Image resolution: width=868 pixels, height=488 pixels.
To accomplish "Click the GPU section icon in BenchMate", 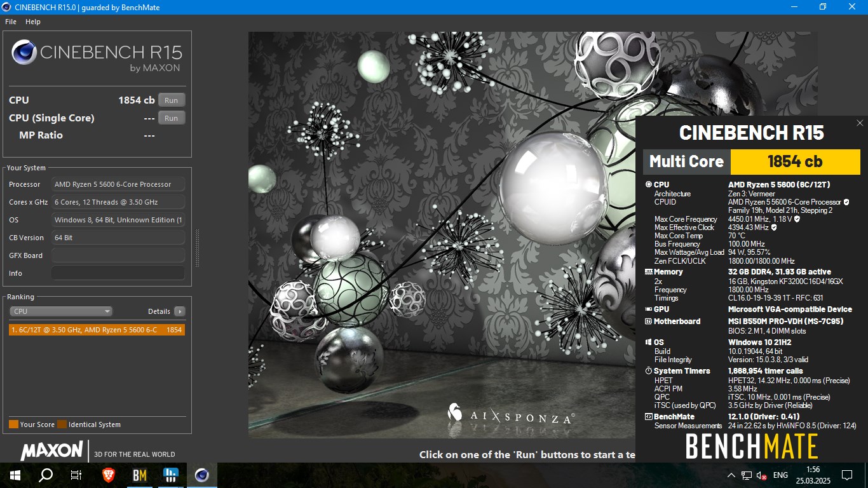I will click(648, 309).
